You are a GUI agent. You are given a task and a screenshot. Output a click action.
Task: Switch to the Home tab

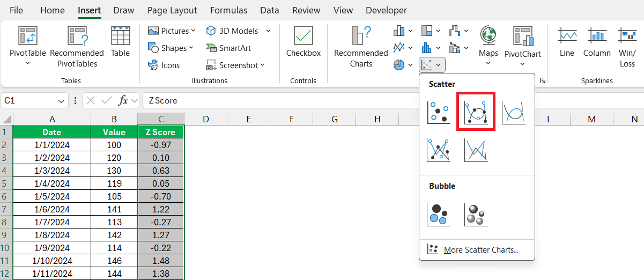tap(53, 10)
